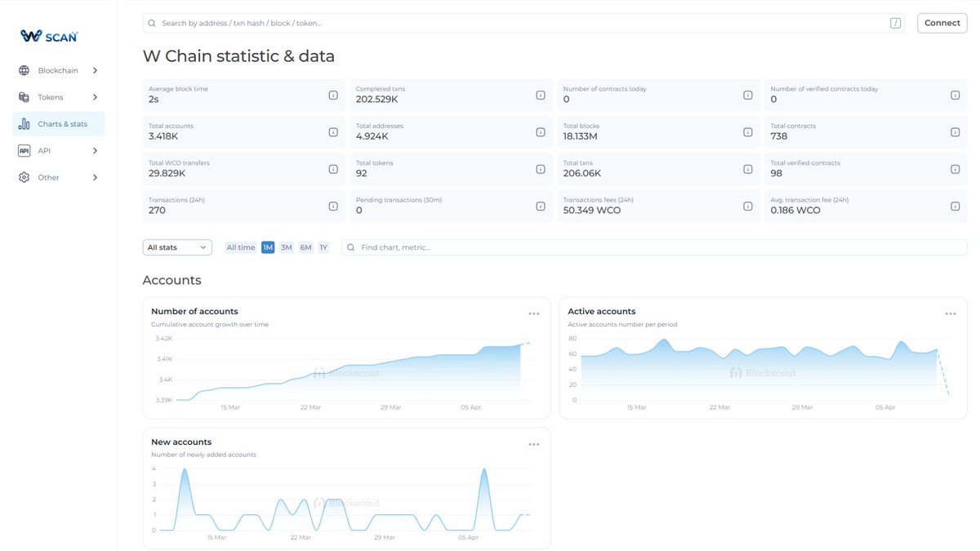Viewport: 980px width, 551px height.
Task: Select the 3M time range
Action: point(287,247)
